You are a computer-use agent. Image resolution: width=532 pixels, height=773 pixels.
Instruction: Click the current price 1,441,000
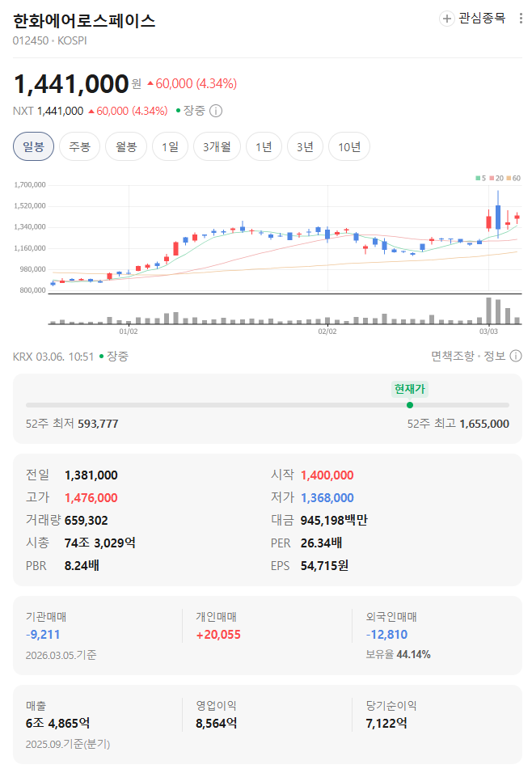pyautogui.click(x=71, y=84)
